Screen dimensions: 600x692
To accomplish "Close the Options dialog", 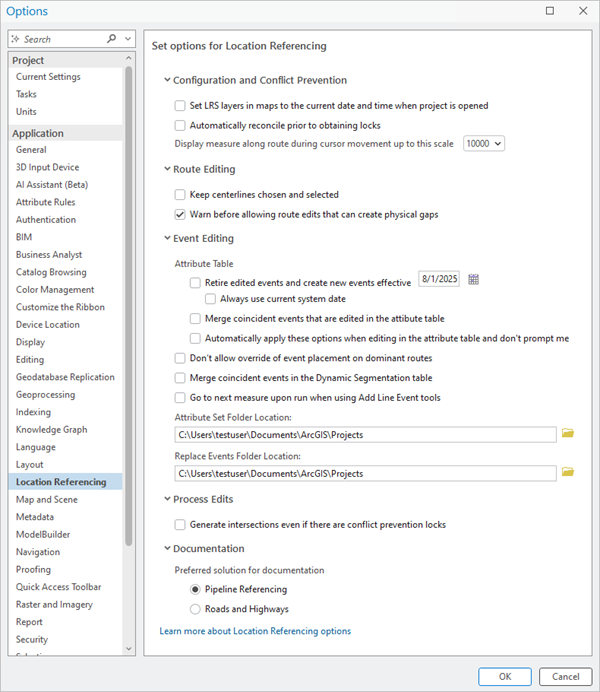I will point(583,11).
